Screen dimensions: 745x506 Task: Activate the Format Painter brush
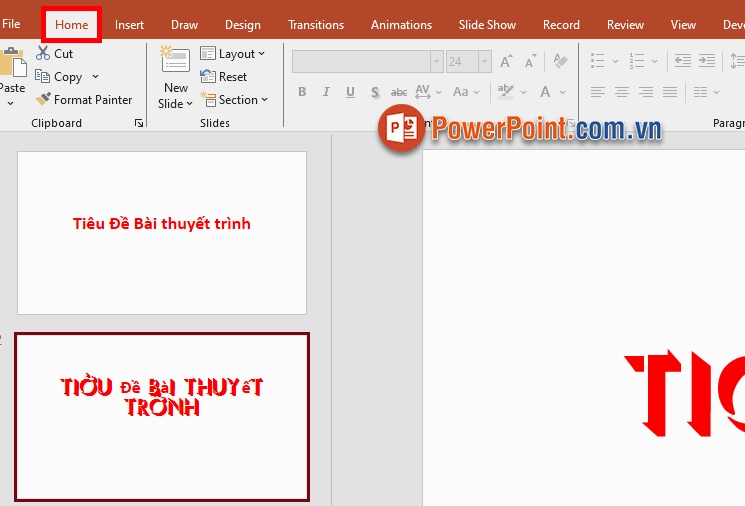tap(43, 99)
